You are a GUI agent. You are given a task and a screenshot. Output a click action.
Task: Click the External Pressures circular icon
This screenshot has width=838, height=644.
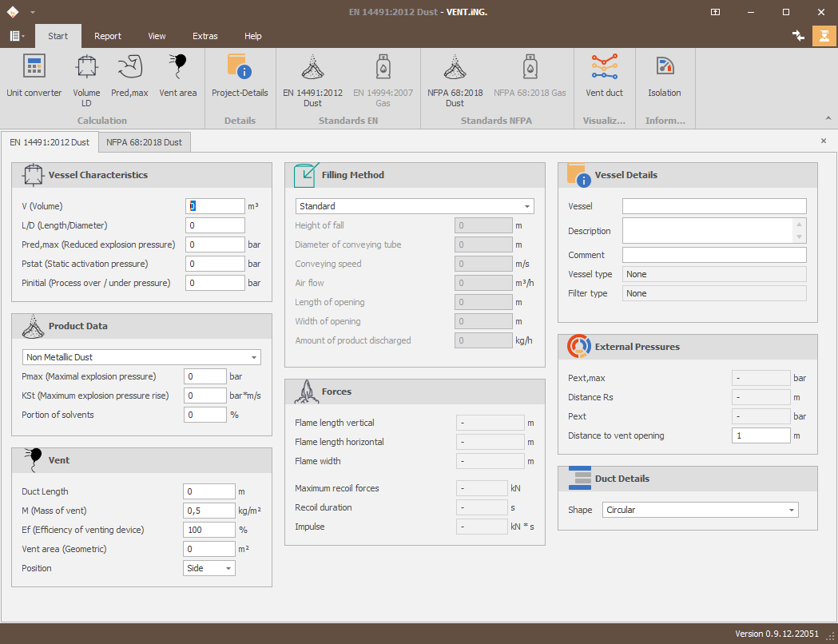579,346
